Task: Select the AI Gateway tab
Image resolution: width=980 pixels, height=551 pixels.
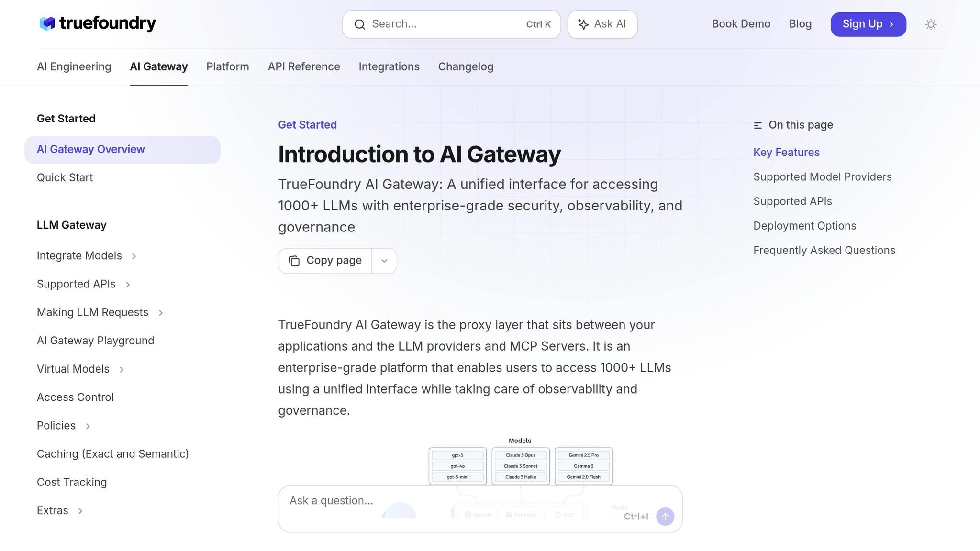Action: click(x=159, y=66)
